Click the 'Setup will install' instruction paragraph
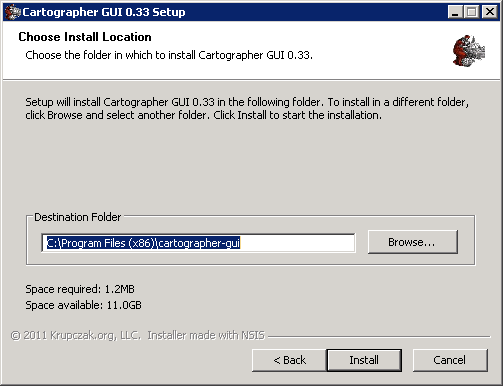Screen dimensions: 503x386 [x=247, y=108]
